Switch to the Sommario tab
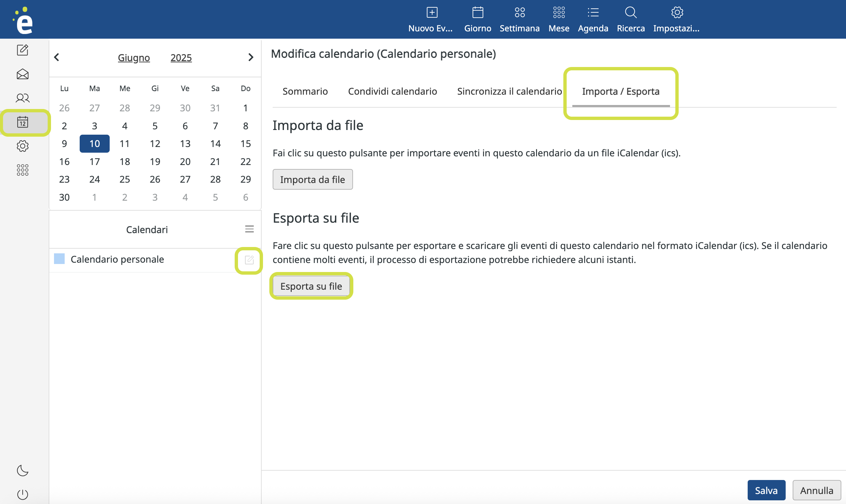This screenshot has width=846, height=504. pos(305,91)
